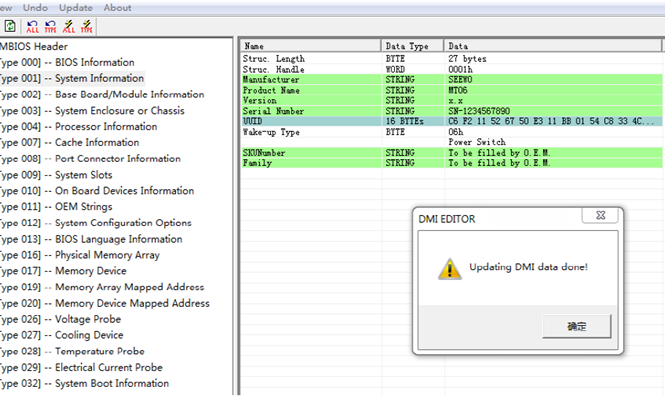The width and height of the screenshot is (665, 396).
Task: Click the 'Updating DMI data done!' message
Action: point(528,267)
